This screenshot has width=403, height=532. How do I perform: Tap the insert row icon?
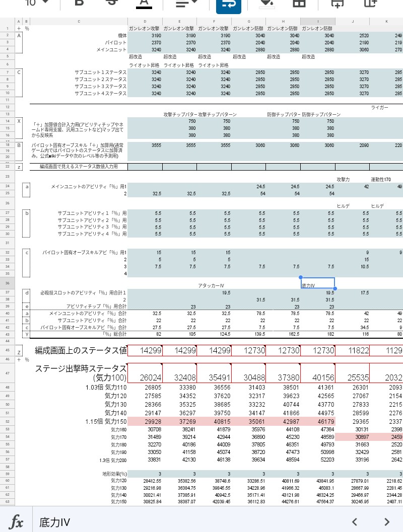pos(337,3)
